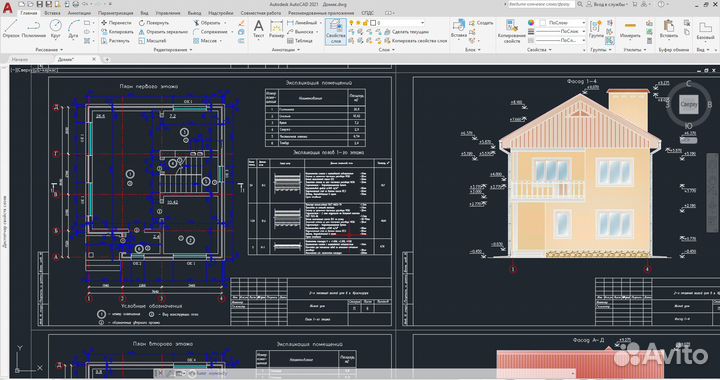The image size is (720, 380).
Task: Click the Копировать copy tool
Action: click(x=117, y=32)
